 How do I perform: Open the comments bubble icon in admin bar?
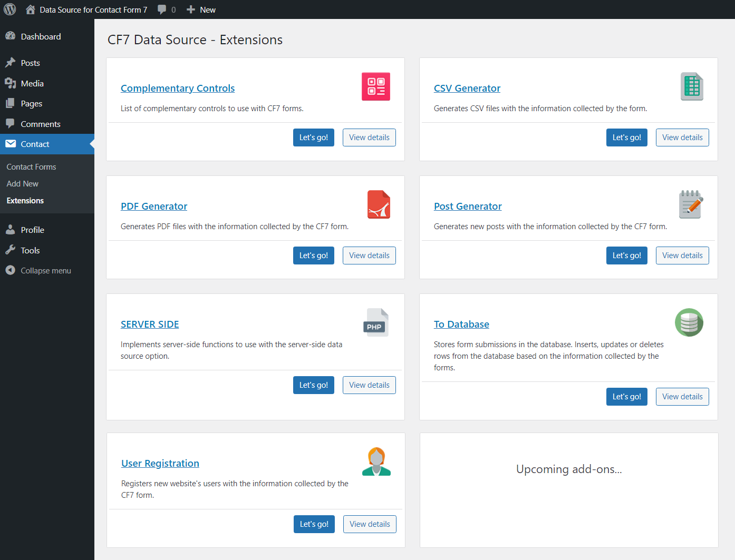(162, 9)
